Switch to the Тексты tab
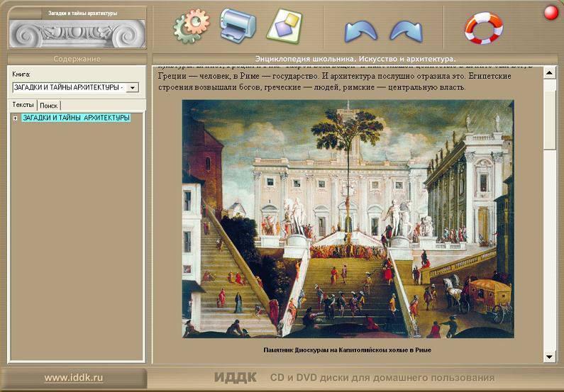564x392 pixels. pos(23,105)
